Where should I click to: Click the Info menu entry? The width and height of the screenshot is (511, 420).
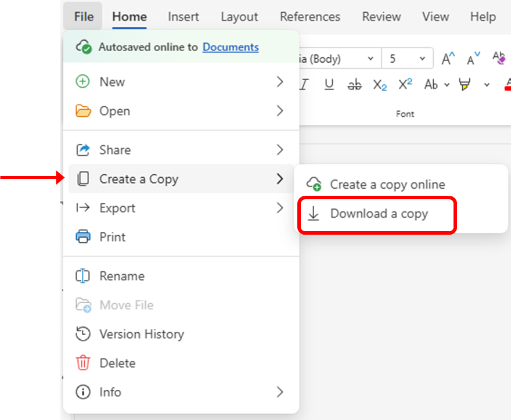click(181, 392)
